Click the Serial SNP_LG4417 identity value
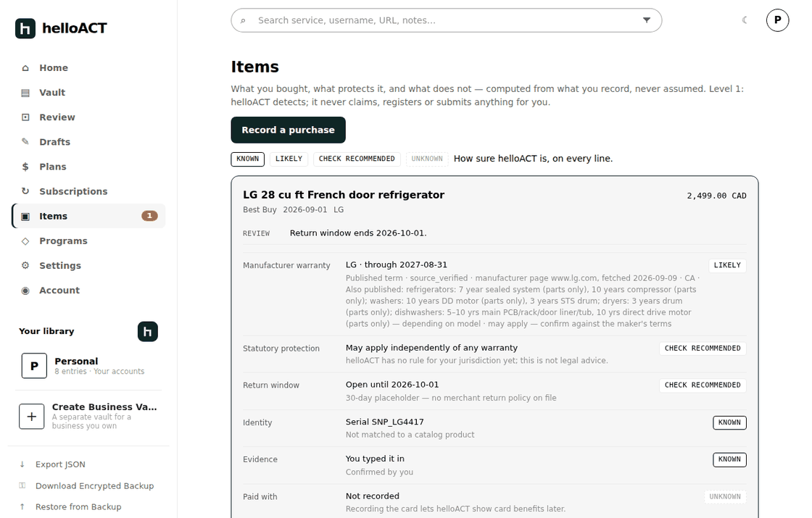Screen dimensions: 812x518 point(385,422)
